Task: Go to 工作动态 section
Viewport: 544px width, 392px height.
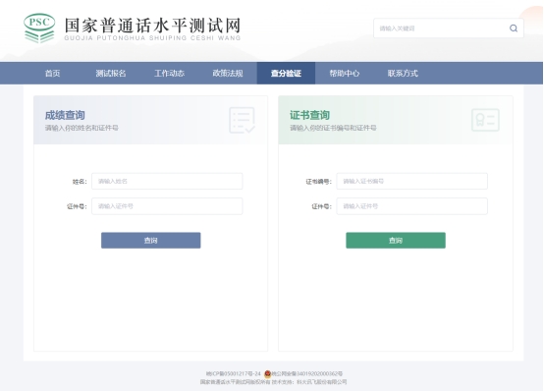Action: click(x=169, y=74)
